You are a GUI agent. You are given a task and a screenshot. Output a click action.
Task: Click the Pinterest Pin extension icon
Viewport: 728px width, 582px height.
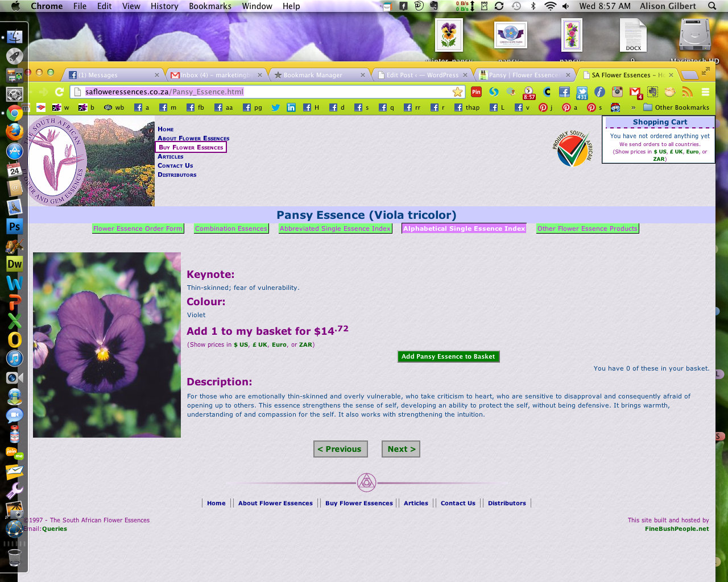click(476, 92)
